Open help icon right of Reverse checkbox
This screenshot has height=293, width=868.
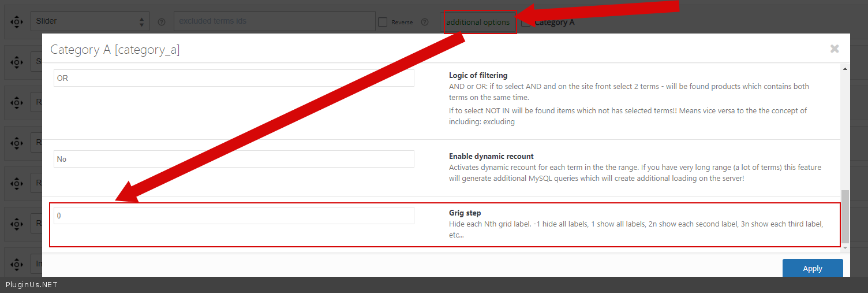(425, 22)
